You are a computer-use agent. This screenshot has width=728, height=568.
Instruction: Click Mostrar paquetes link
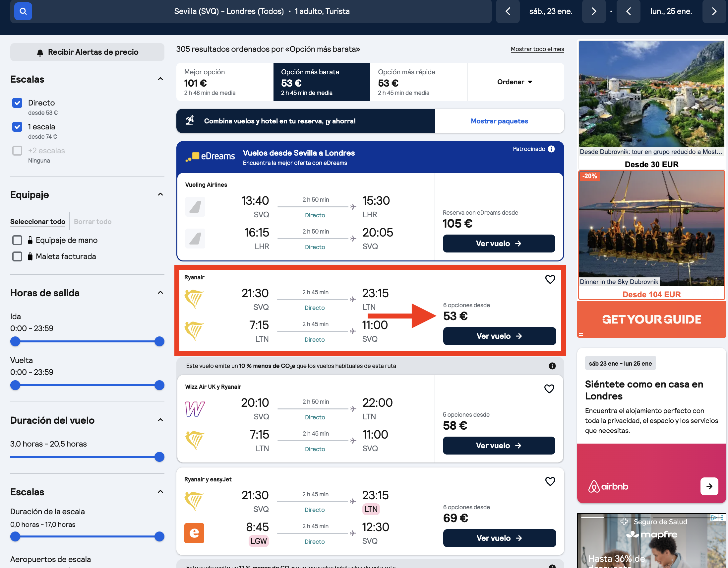[499, 121]
